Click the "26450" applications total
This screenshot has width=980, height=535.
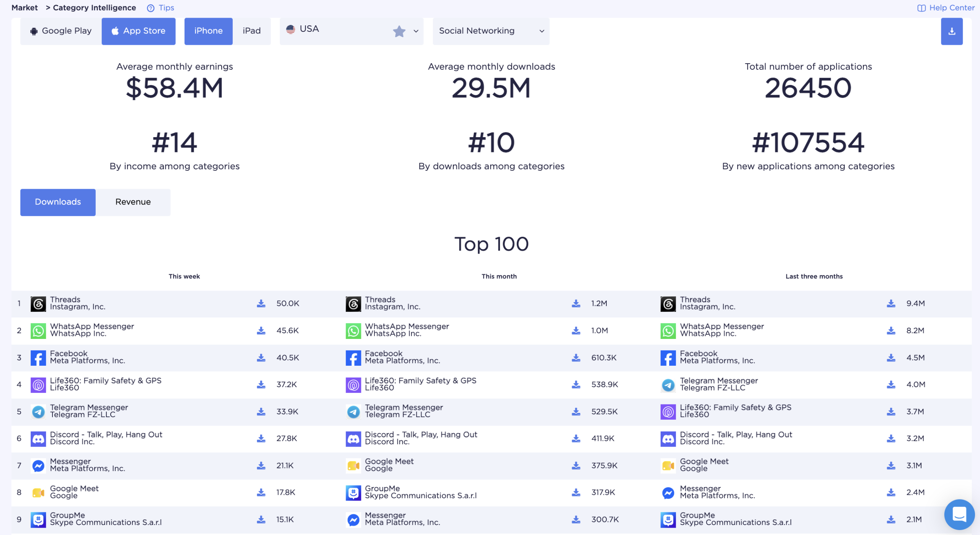[808, 88]
